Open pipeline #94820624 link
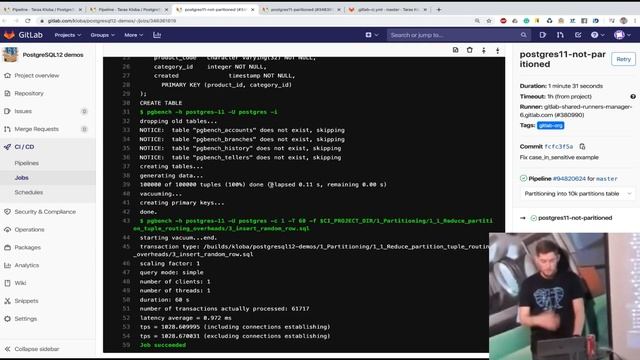Viewport: 640px width, 360px height. 569,179
